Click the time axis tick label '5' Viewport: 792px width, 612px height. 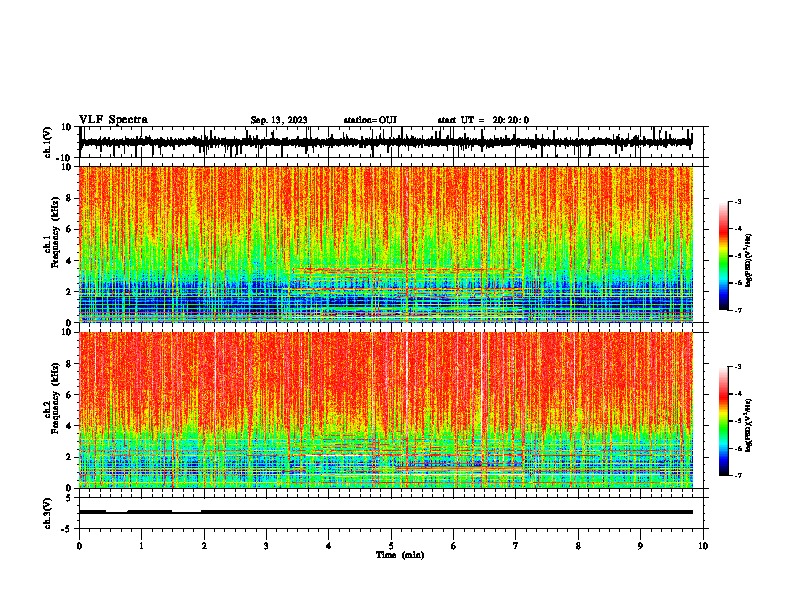click(391, 546)
